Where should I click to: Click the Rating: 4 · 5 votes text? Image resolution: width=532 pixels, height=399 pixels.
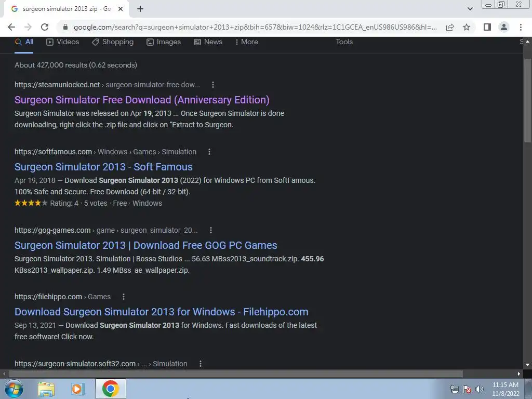pyautogui.click(x=78, y=203)
